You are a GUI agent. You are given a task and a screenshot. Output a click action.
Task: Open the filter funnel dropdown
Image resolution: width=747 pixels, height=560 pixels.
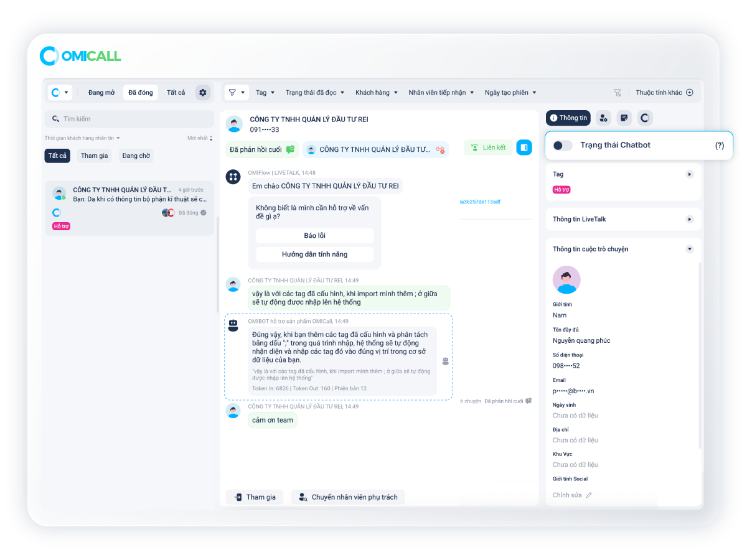(237, 93)
